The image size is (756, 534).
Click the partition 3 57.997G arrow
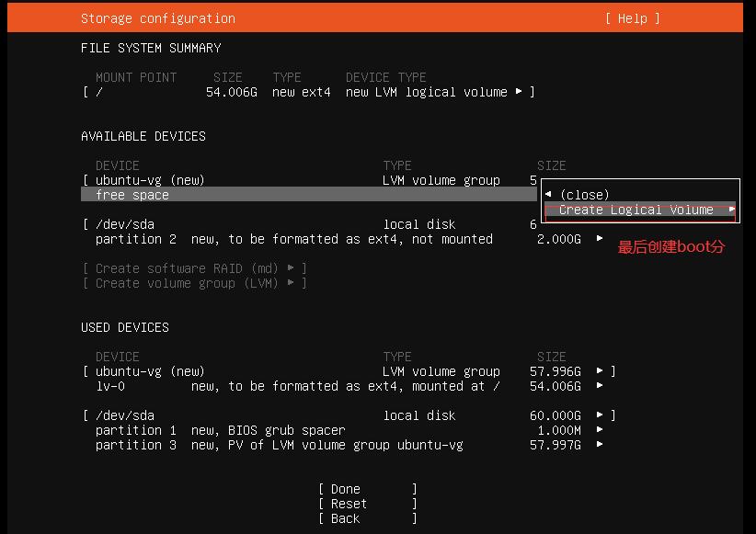[x=600, y=445]
